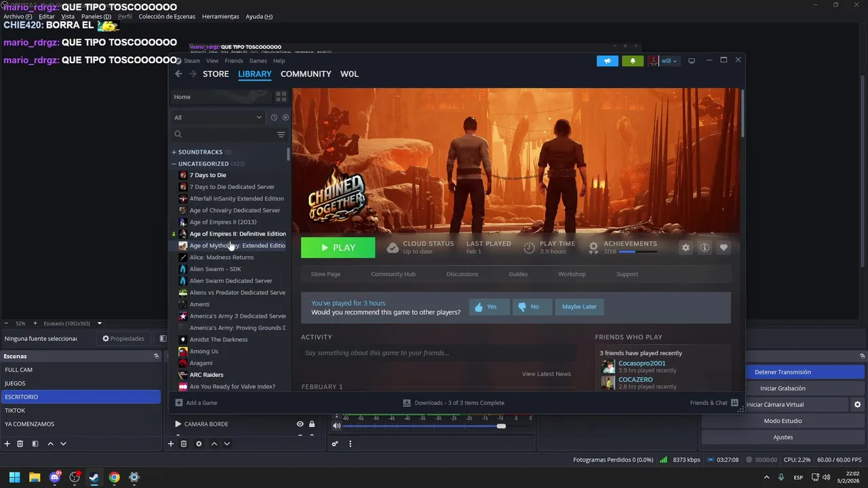Click Add a Game plus icon

(179, 403)
